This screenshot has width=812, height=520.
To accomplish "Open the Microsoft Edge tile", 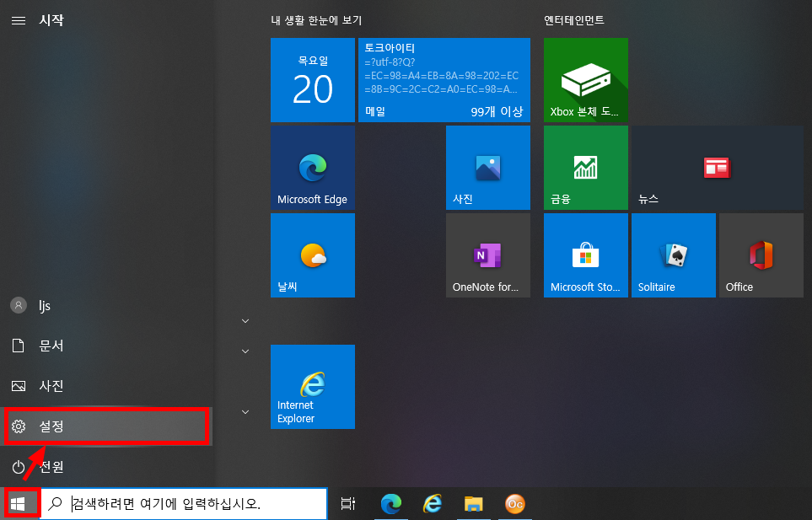I will click(312, 168).
